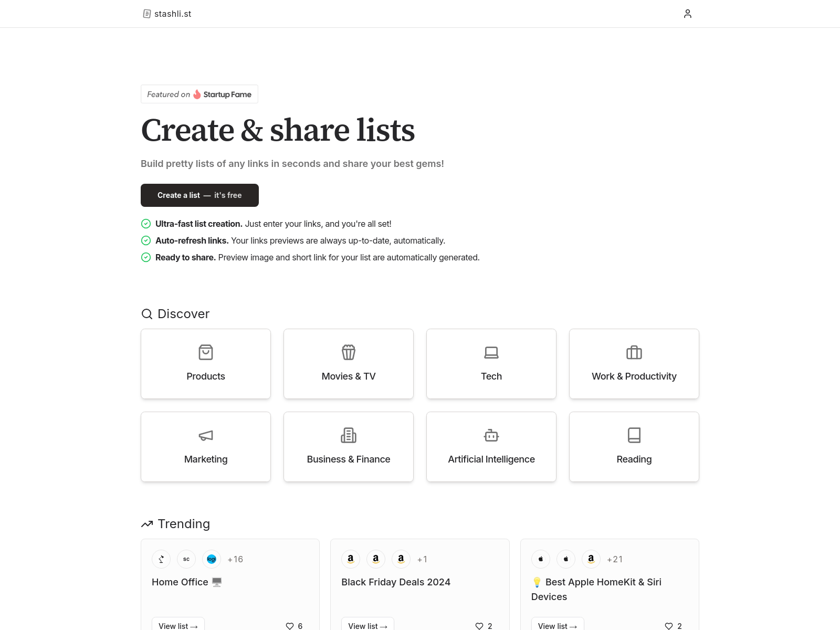Heart the Black Friday Deals 2024 list
This screenshot has width=840, height=630.
(x=479, y=626)
